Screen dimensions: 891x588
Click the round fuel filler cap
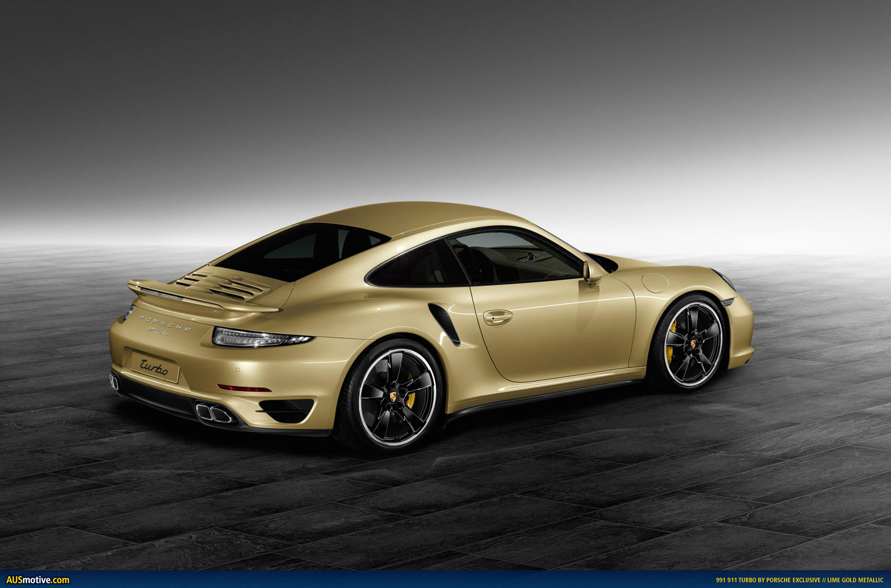pos(655,282)
